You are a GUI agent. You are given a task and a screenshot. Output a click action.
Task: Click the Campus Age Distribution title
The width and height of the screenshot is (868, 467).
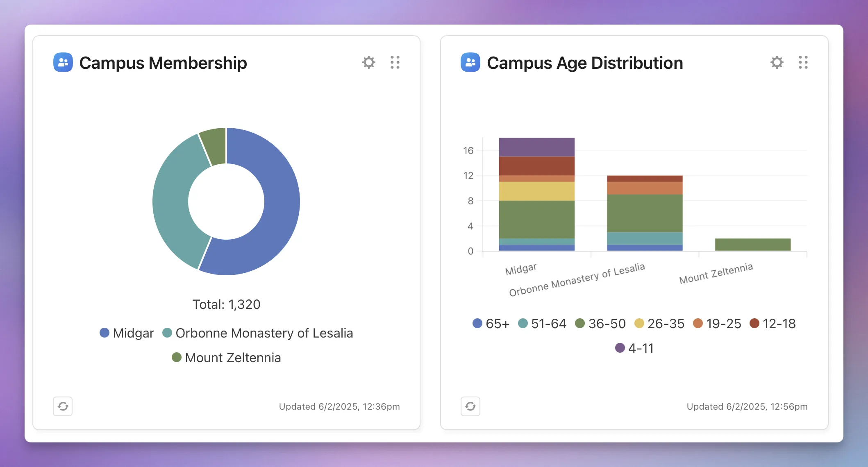(585, 63)
